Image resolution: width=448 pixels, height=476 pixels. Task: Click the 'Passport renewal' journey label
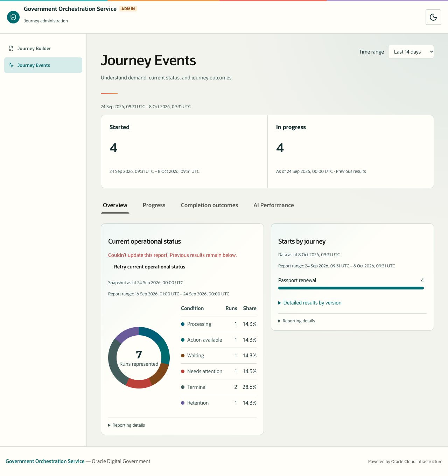pyautogui.click(x=297, y=280)
